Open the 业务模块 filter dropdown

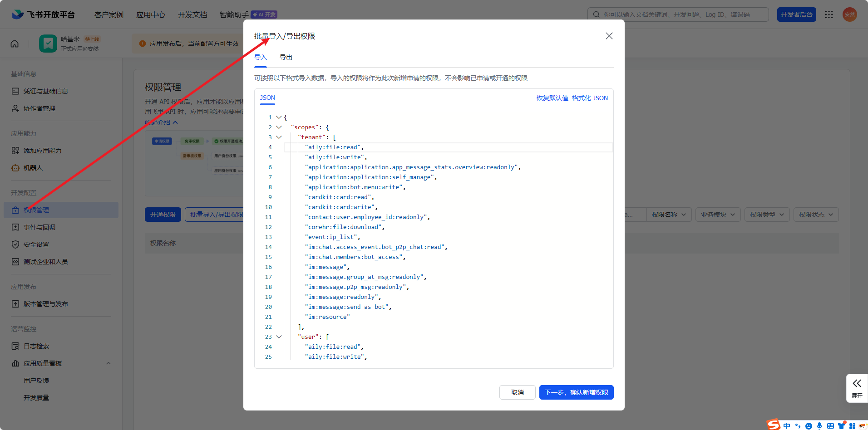718,215
